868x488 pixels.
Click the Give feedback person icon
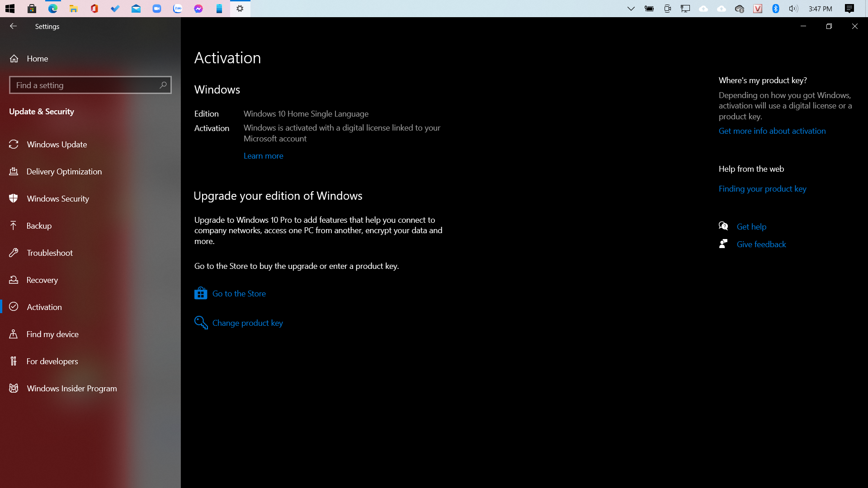(x=723, y=244)
